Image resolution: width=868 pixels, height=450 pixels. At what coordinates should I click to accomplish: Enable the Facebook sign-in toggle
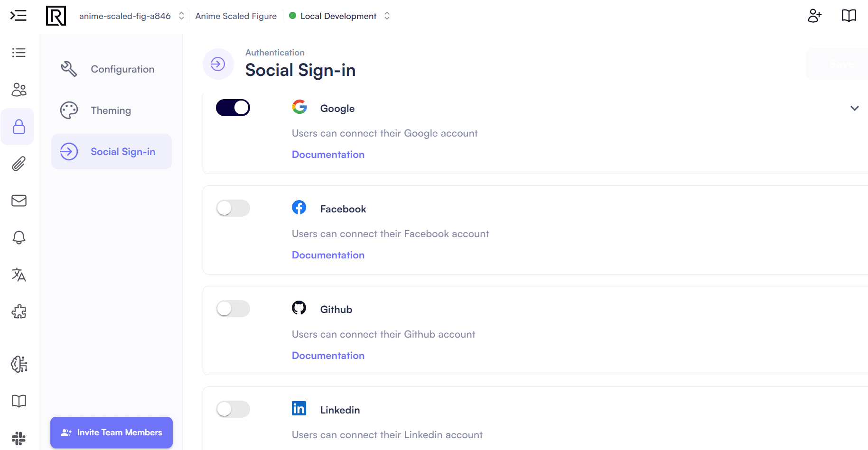click(233, 208)
